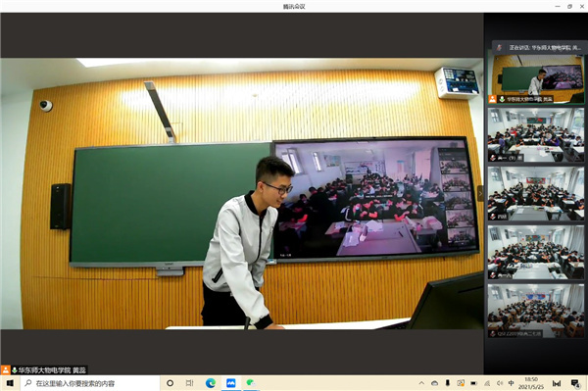Open the 中 input method switcher

point(511,383)
